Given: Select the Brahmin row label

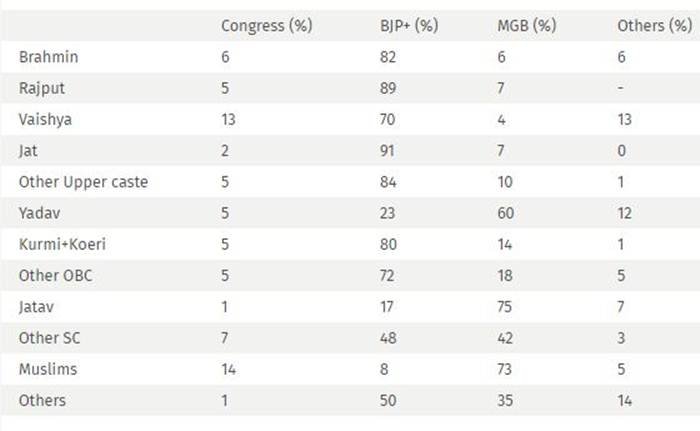Looking at the screenshot, I should (49, 57).
